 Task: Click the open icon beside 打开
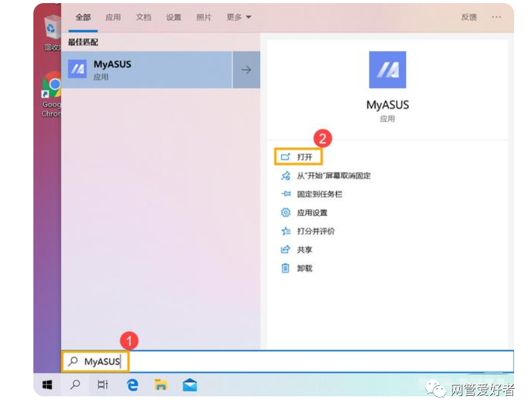[285, 157]
